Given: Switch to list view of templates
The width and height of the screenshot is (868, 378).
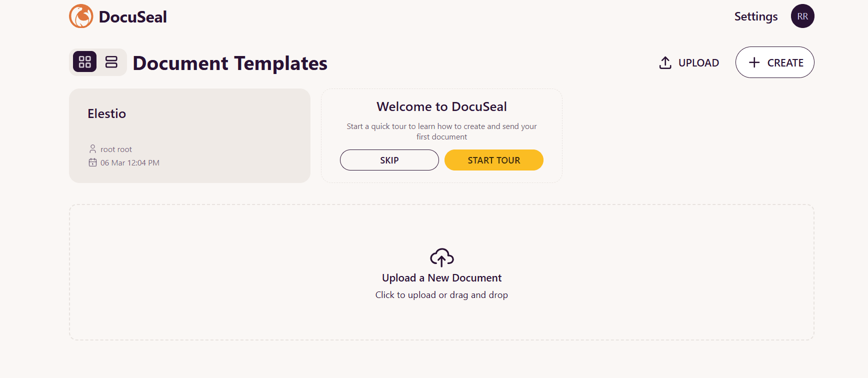Looking at the screenshot, I should [x=111, y=62].
